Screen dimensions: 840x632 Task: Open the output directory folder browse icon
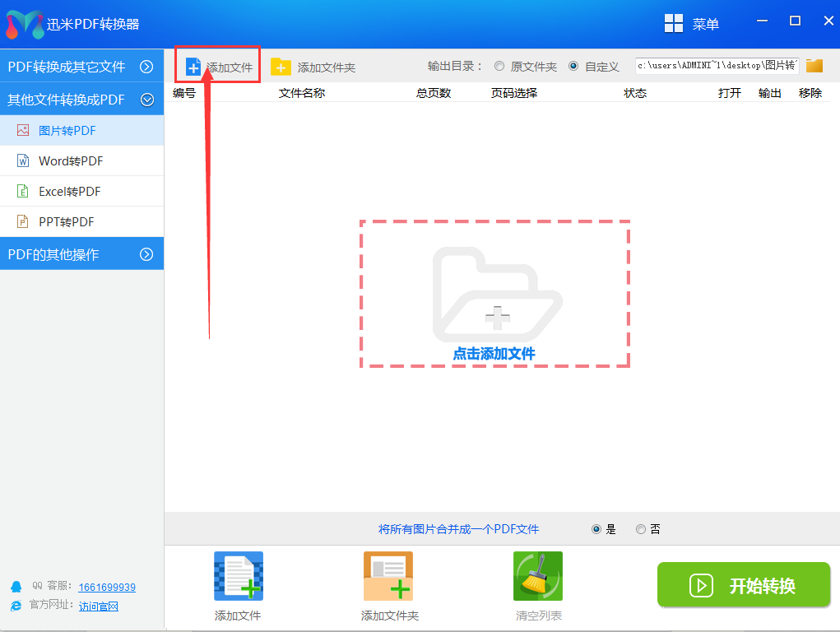814,66
